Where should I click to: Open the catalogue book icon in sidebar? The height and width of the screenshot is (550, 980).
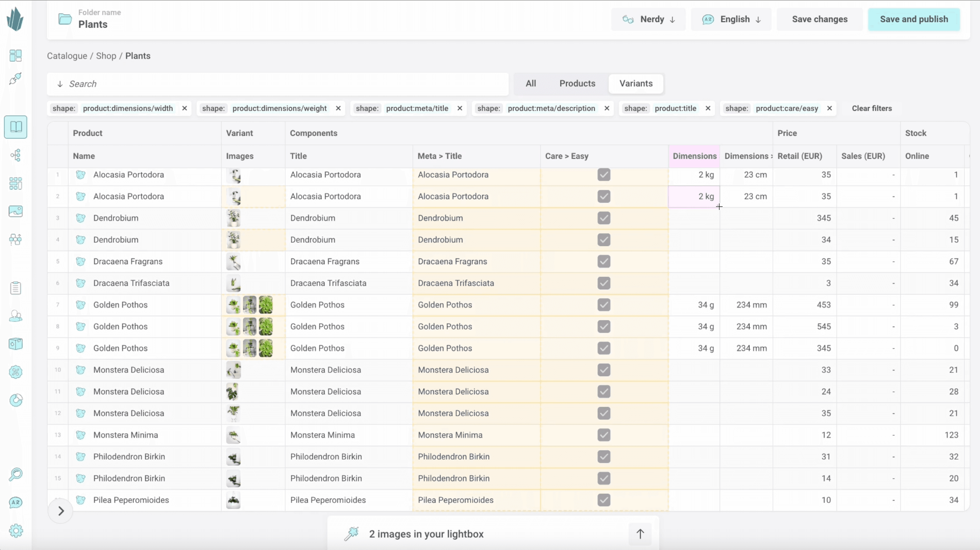pyautogui.click(x=16, y=127)
